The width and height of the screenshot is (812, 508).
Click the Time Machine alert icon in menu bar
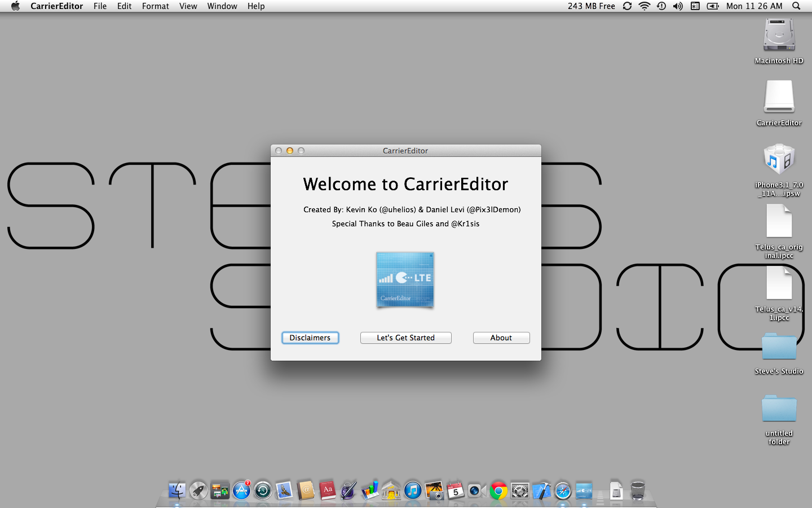661,6
